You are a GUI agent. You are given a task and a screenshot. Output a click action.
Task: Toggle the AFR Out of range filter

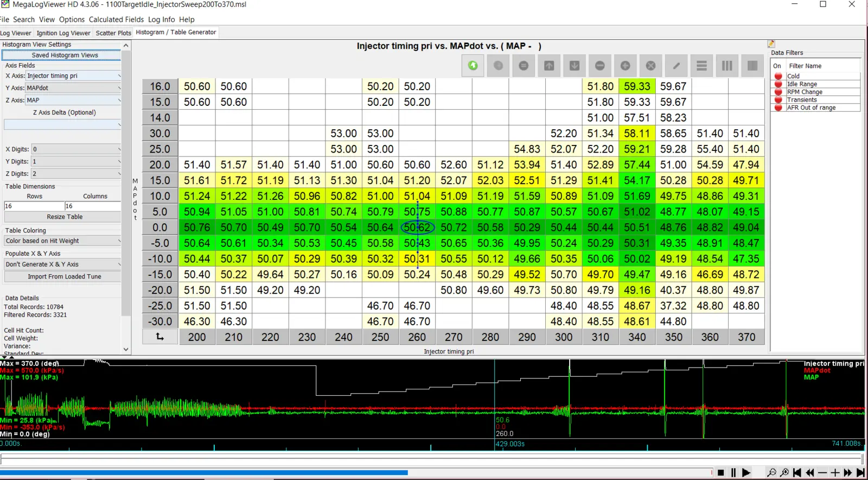[778, 108]
